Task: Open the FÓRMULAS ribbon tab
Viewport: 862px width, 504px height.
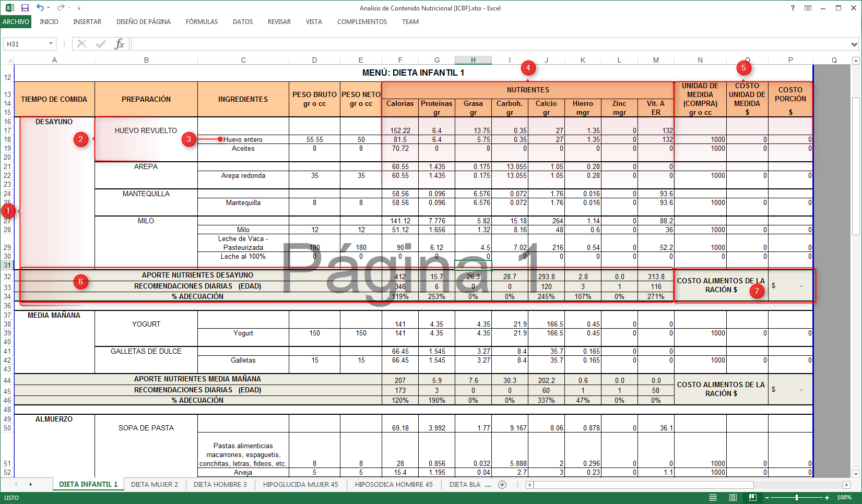Action: pyautogui.click(x=202, y=22)
